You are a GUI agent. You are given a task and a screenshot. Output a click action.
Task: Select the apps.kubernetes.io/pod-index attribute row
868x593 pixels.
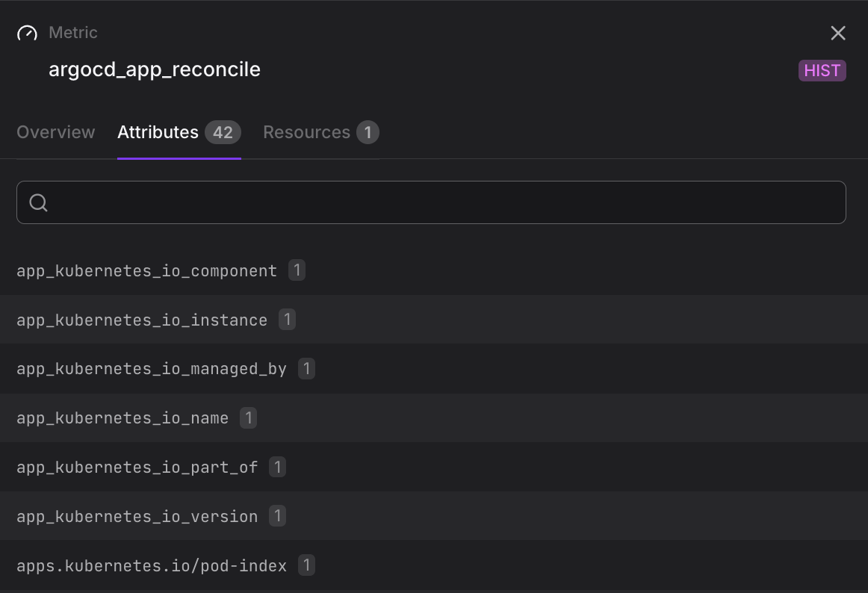point(152,565)
